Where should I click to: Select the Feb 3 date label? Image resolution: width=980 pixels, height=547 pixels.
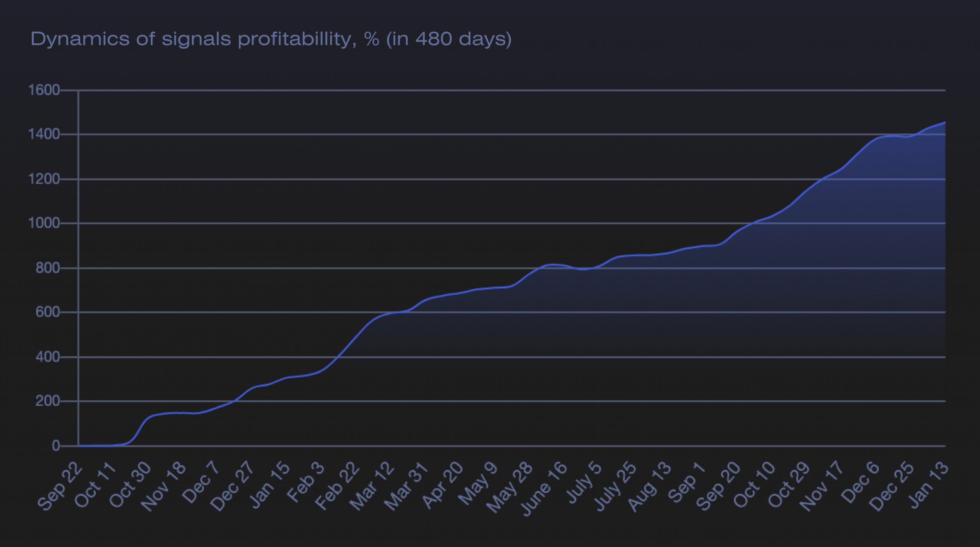[x=306, y=482]
